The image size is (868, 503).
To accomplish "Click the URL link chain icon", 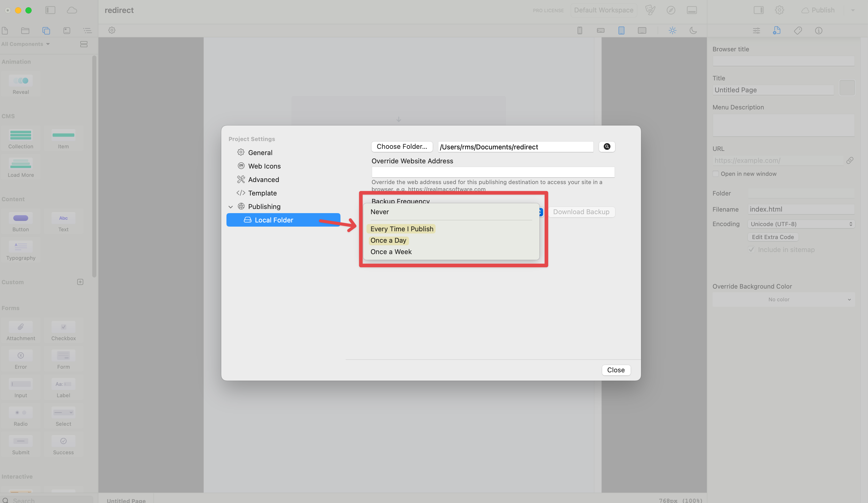I will (x=849, y=160).
